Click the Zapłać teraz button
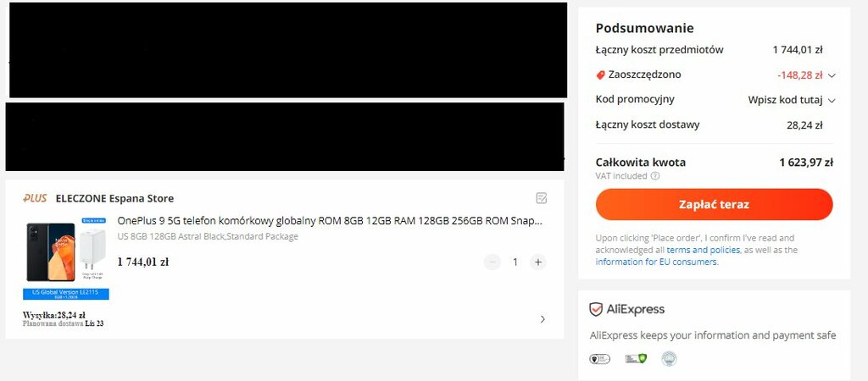Viewport: 868px width, 381px height. pyautogui.click(x=714, y=205)
